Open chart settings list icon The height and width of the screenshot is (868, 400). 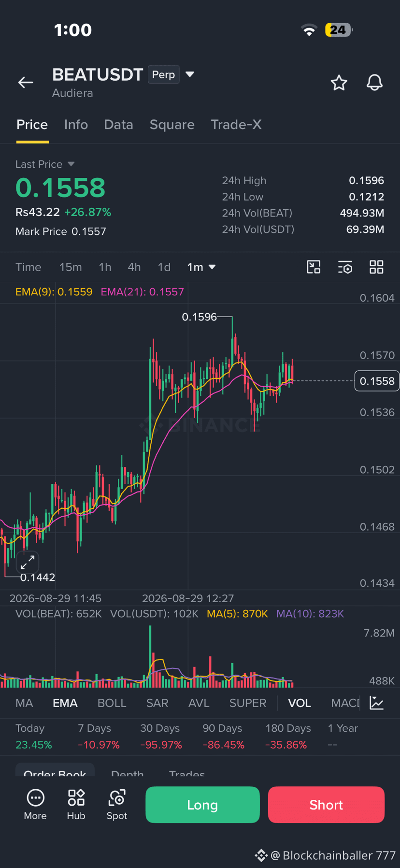coord(345,267)
